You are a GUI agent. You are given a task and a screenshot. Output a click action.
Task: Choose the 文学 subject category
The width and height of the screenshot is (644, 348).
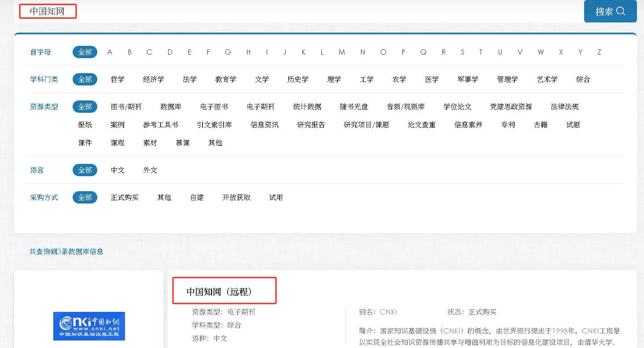point(262,79)
